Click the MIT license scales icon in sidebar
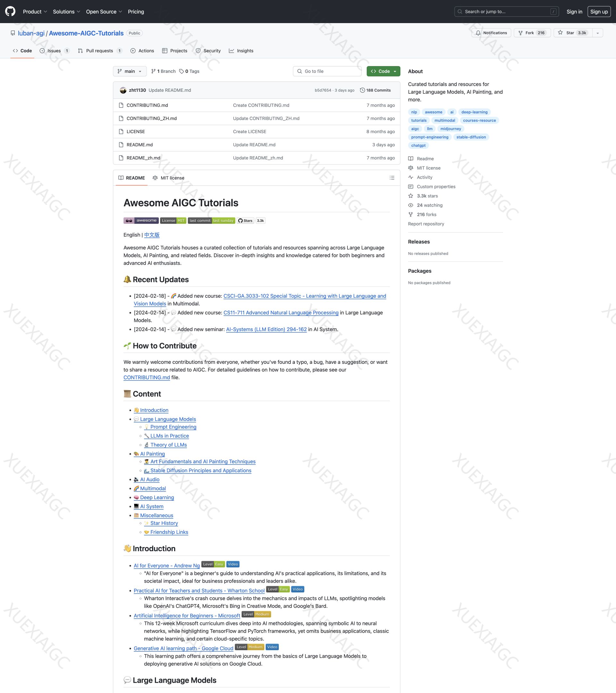616x693 pixels. 411,168
